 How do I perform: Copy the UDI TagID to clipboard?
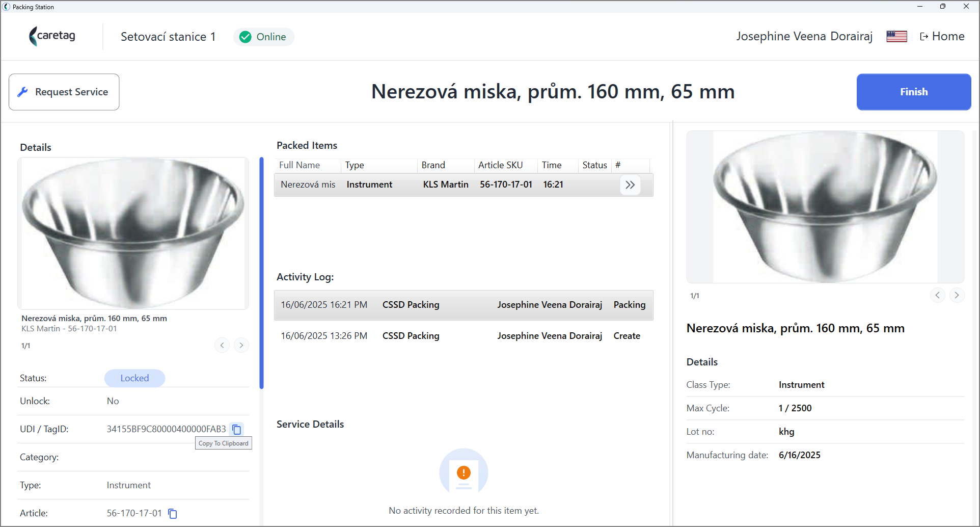tap(237, 429)
